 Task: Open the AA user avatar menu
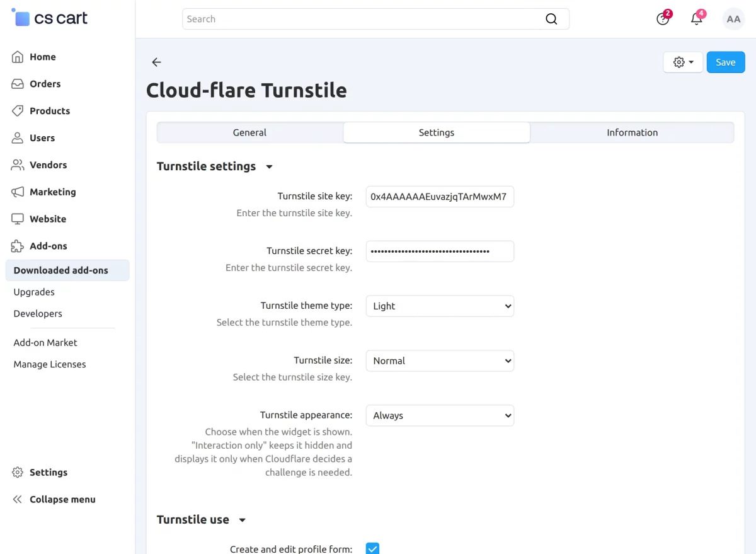733,19
